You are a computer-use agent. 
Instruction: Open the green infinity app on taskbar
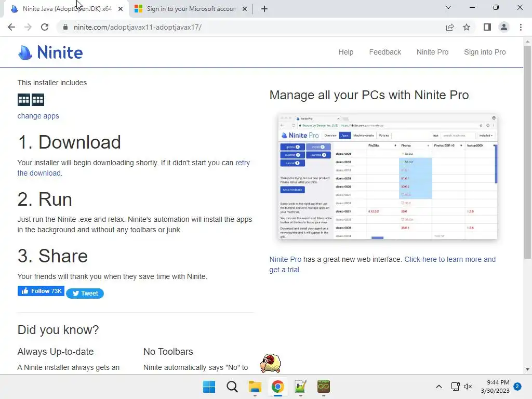[x=324, y=387]
